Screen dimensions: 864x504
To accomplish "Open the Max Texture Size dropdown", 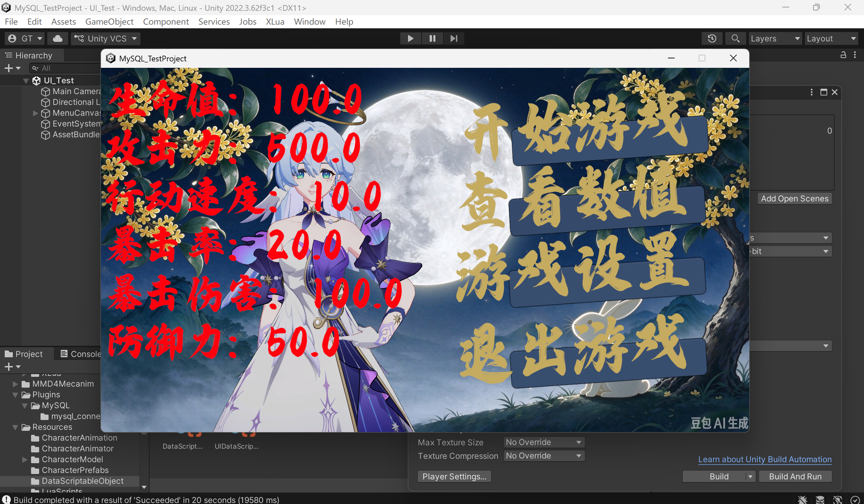I will (x=544, y=442).
